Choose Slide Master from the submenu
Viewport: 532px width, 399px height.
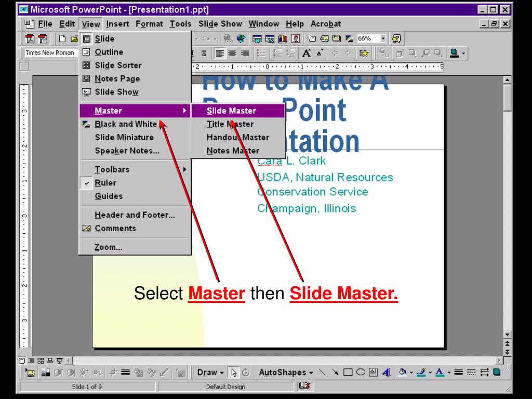(x=238, y=111)
